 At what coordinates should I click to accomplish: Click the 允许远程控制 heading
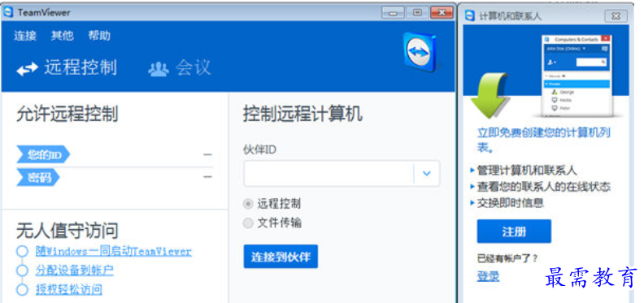[67, 114]
